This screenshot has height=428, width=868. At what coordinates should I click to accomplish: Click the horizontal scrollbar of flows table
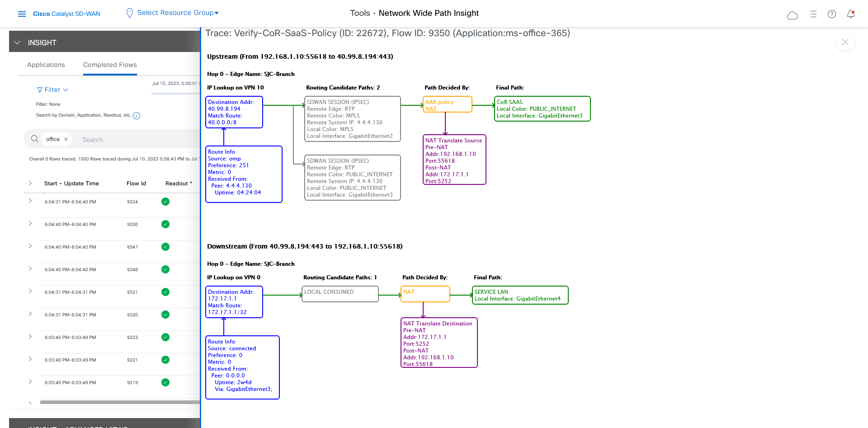[120, 402]
